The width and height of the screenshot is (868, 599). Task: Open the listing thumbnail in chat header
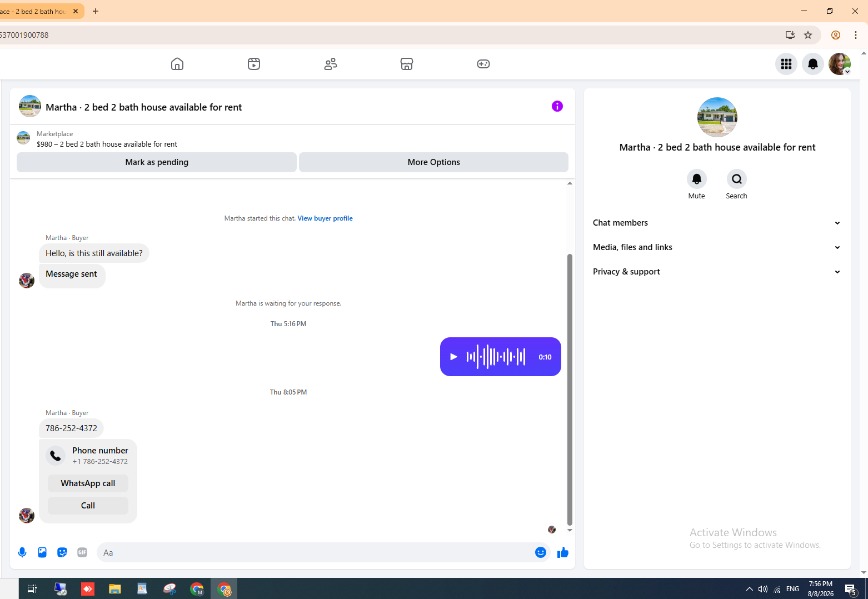click(x=30, y=106)
